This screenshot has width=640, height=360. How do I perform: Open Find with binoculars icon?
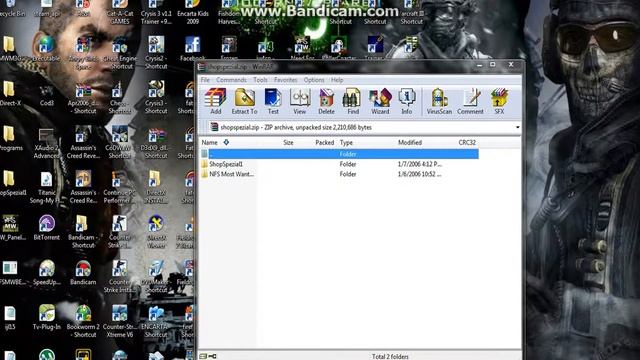[353, 101]
